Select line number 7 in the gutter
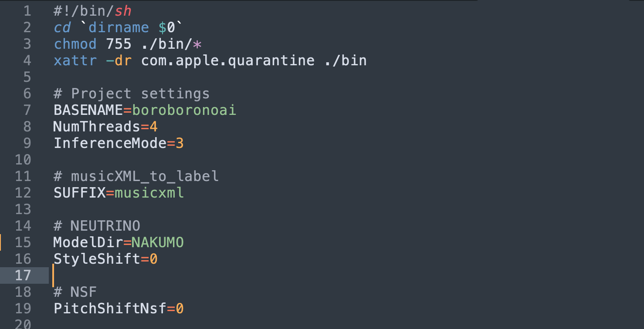644x329 pixels. pyautogui.click(x=27, y=110)
